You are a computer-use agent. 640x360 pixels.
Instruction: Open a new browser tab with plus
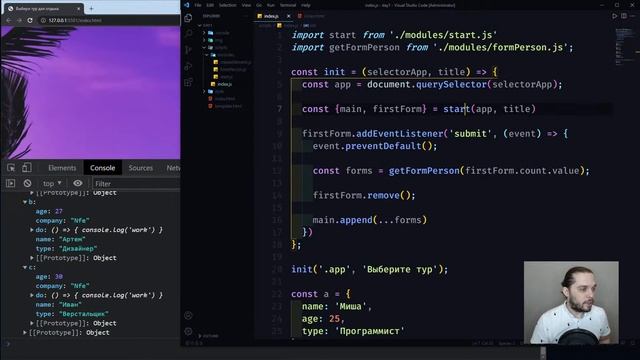tap(91, 8)
